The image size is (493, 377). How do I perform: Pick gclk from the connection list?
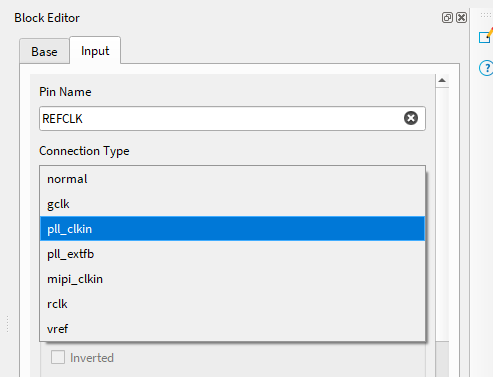coord(232,204)
